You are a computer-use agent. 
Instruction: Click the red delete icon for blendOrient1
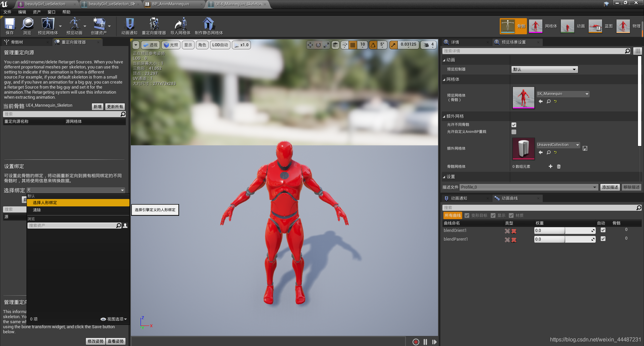coord(514,231)
